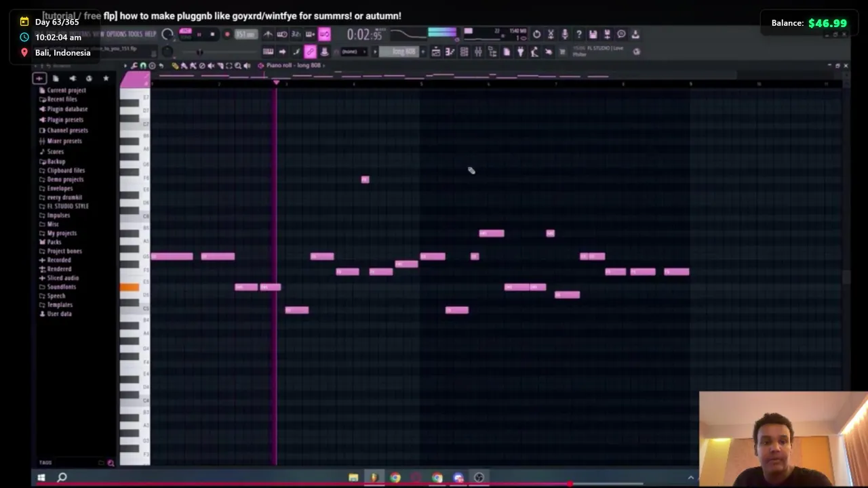Open the snap selector showing (none)

click(x=354, y=52)
